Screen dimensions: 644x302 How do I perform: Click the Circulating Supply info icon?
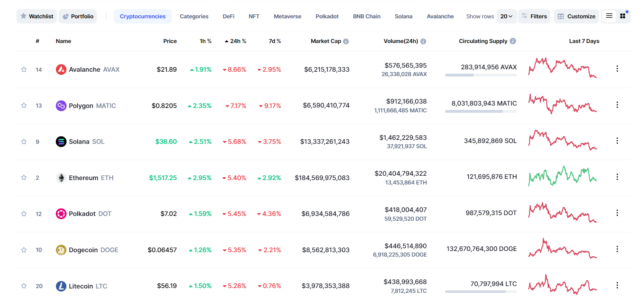pos(513,41)
